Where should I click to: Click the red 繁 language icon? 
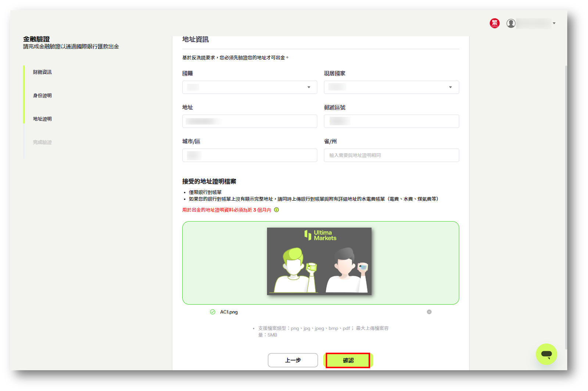(495, 23)
